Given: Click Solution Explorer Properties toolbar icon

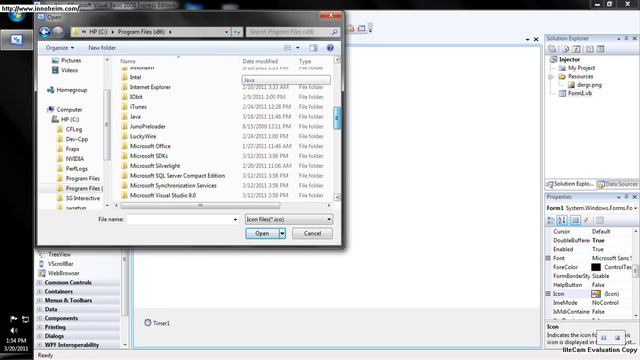Looking at the screenshot, I should click(552, 49).
